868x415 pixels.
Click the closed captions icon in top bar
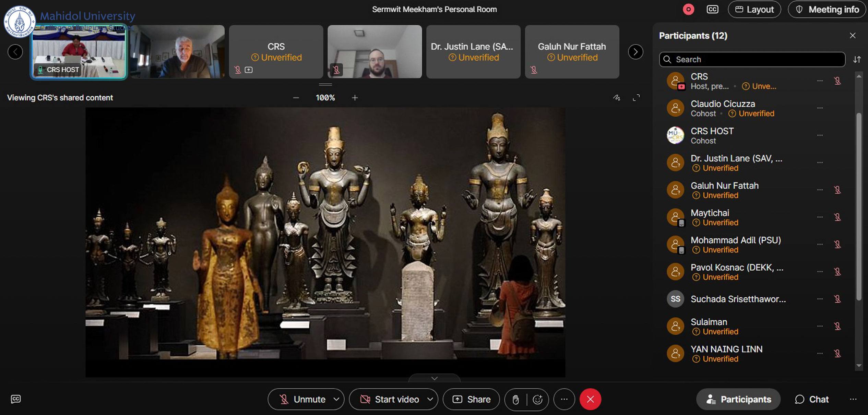712,9
